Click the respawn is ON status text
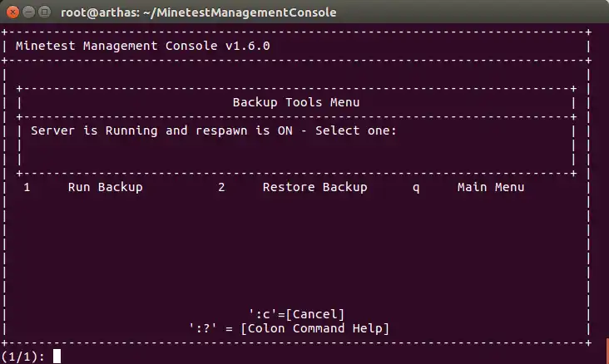The image size is (609, 364). pyautogui.click(x=244, y=130)
